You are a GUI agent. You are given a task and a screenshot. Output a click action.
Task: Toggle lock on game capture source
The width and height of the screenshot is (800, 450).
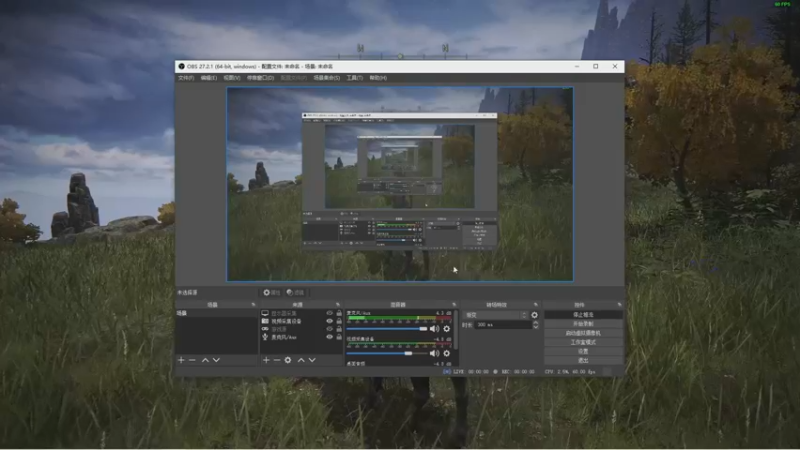tap(339, 329)
